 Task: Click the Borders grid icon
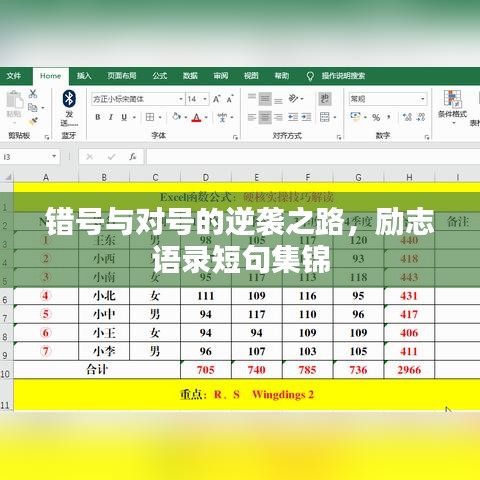(x=150, y=117)
